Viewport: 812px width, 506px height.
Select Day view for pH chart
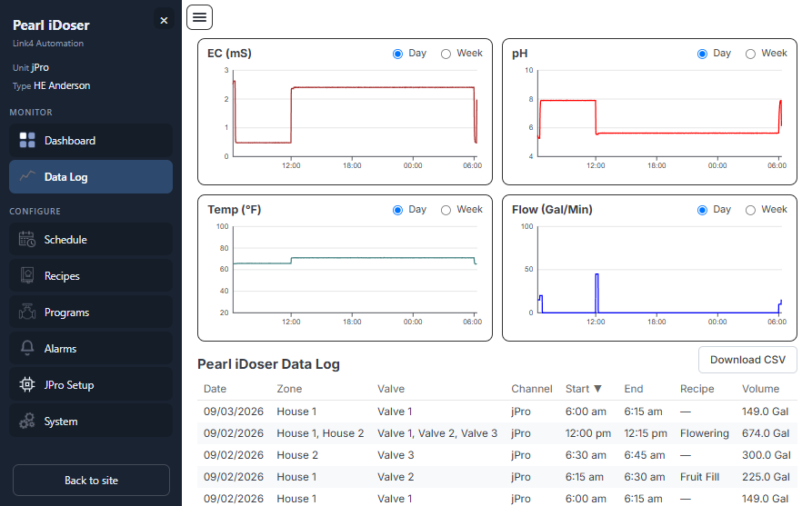pos(702,54)
